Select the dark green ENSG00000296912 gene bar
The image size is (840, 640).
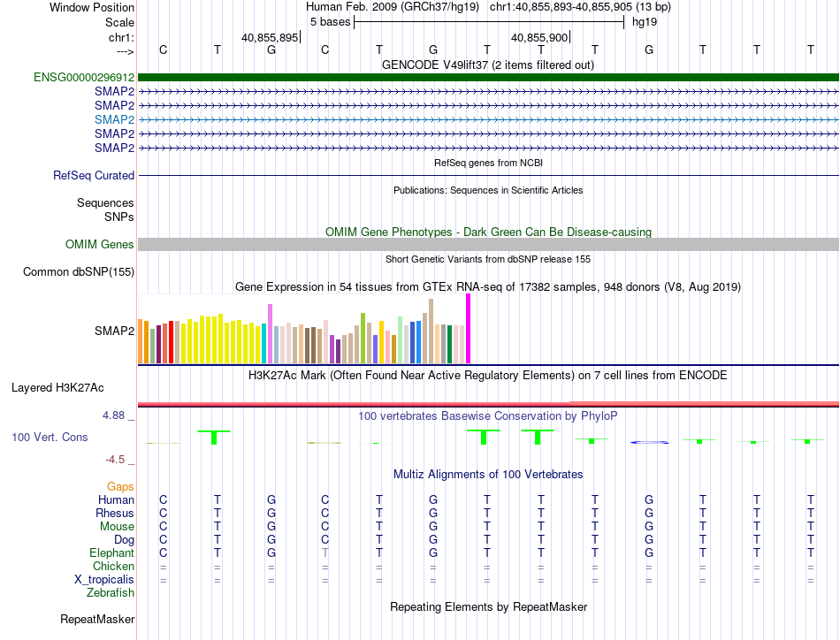click(488, 78)
